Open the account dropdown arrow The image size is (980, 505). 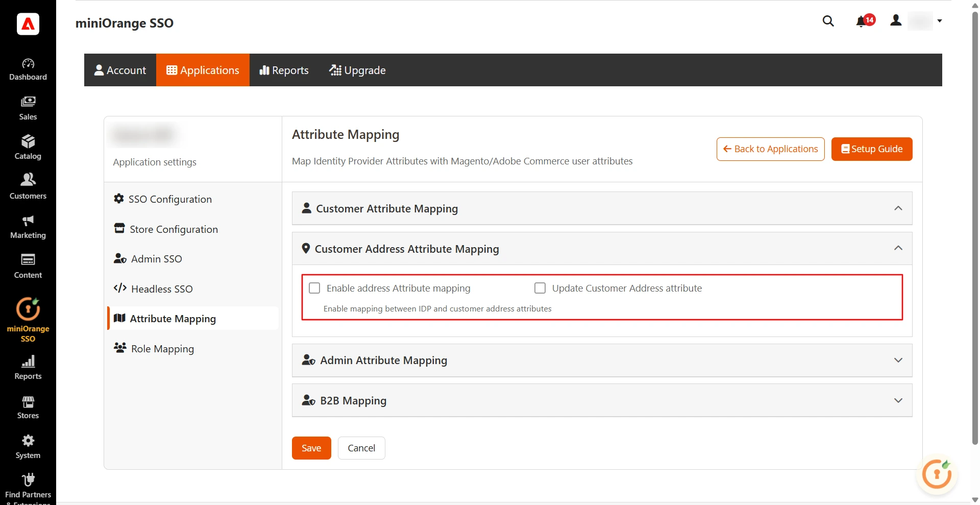(x=939, y=21)
